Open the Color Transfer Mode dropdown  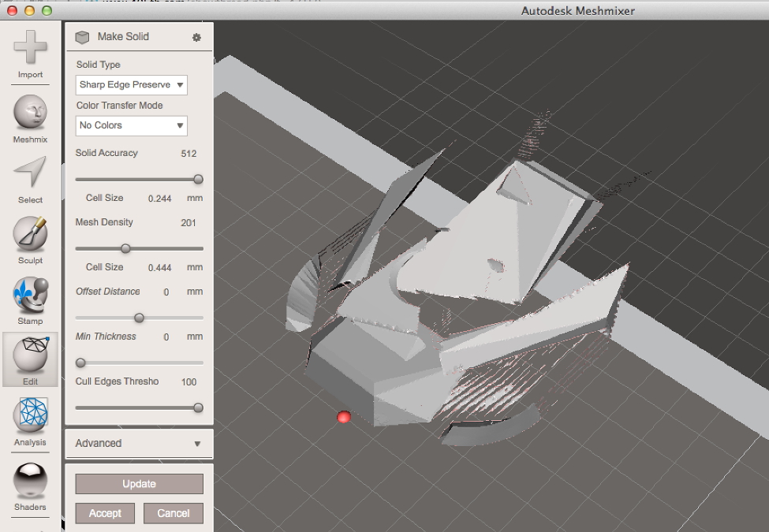(131, 125)
